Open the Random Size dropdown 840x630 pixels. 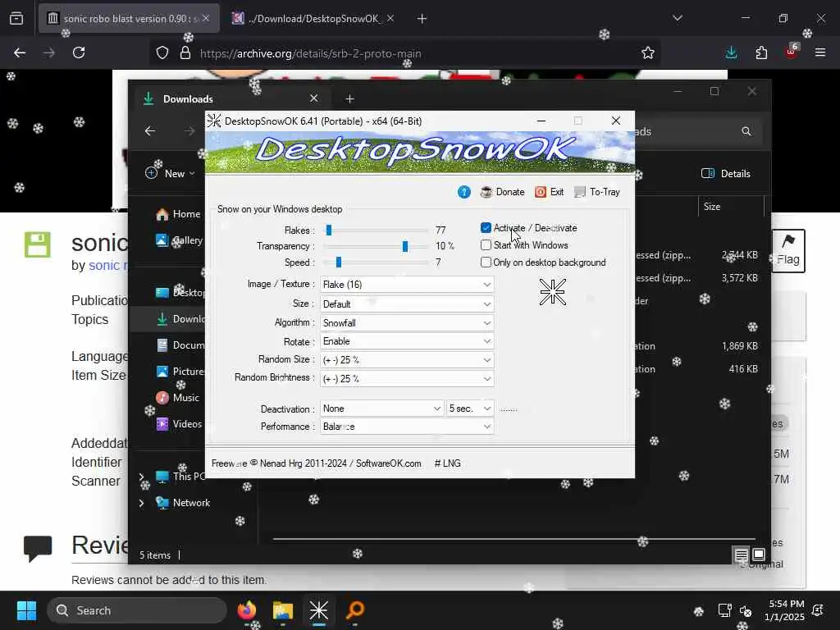click(x=407, y=360)
